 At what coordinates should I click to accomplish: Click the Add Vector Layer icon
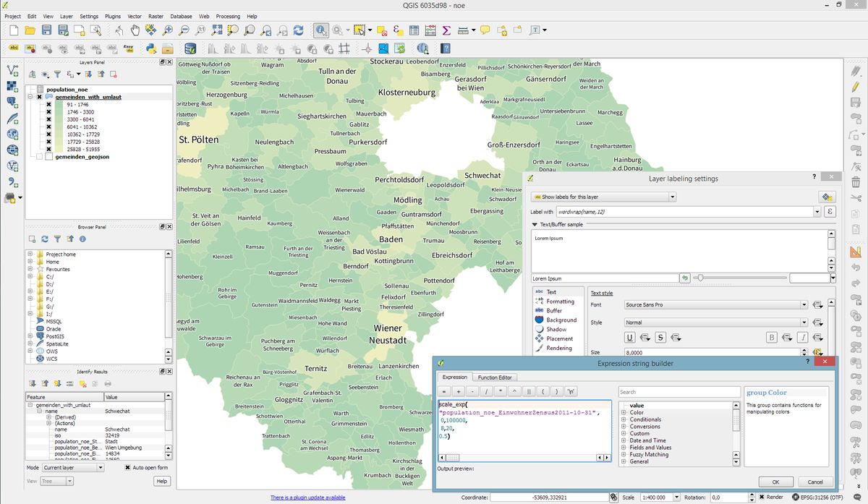(12, 70)
